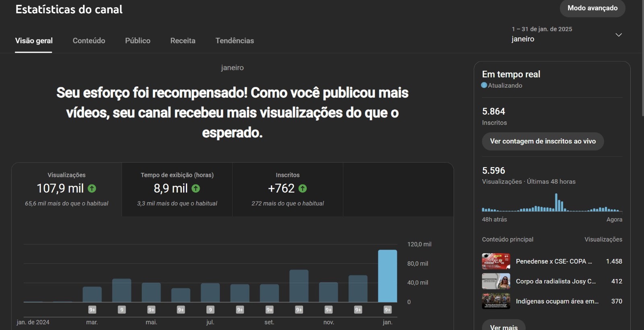Image resolution: width=644 pixels, height=330 pixels.
Task: Click the "9" video badge under April's bar
Action: click(122, 310)
